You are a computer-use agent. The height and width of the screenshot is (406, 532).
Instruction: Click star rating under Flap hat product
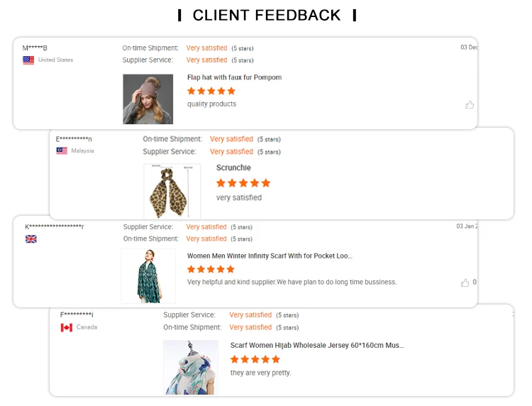tap(211, 91)
